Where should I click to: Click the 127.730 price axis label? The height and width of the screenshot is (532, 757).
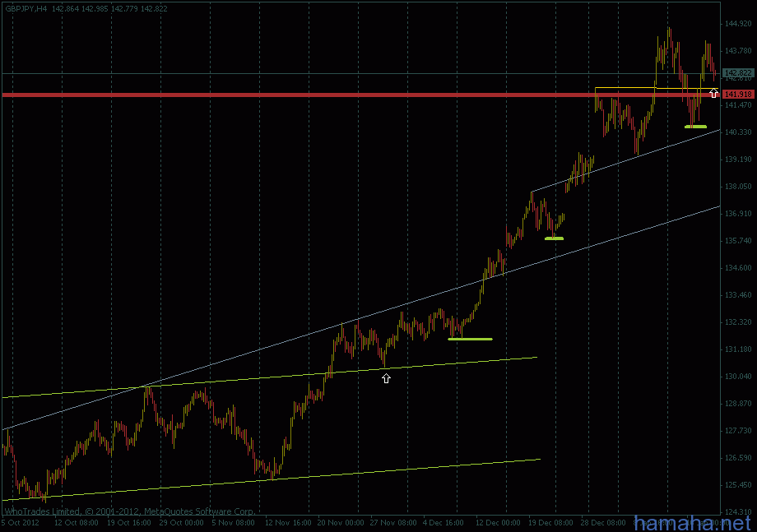click(x=738, y=431)
